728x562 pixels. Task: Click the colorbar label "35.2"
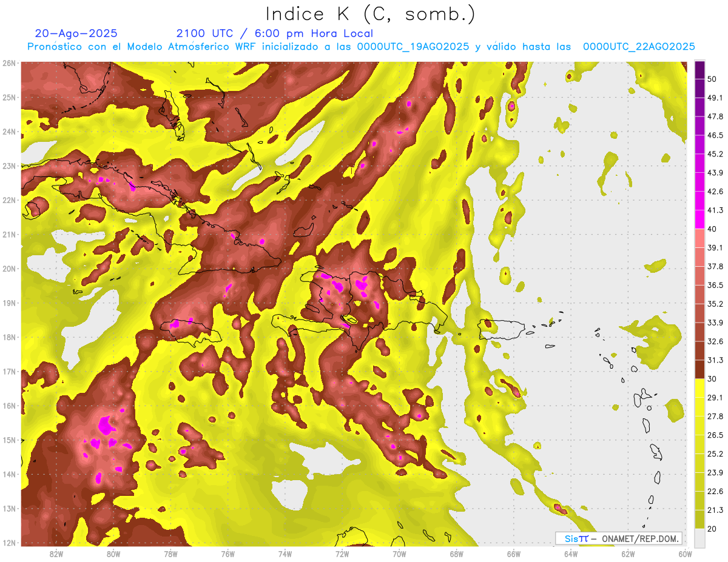(x=715, y=304)
